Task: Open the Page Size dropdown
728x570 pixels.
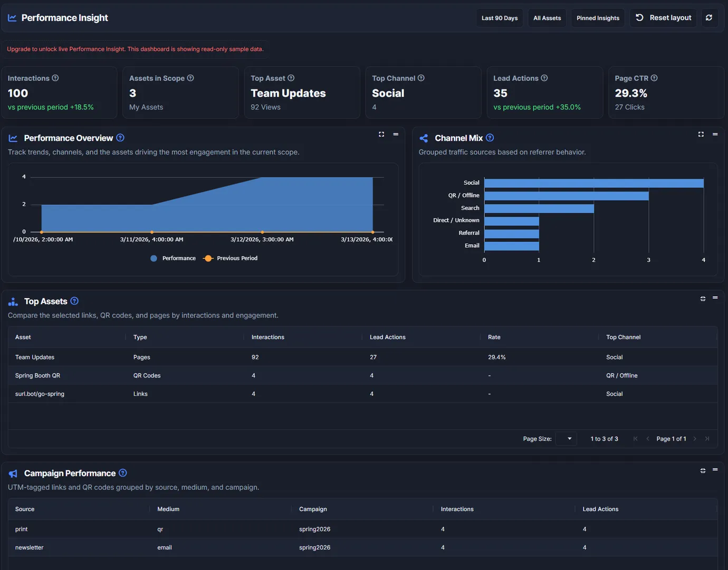Action: (566, 439)
